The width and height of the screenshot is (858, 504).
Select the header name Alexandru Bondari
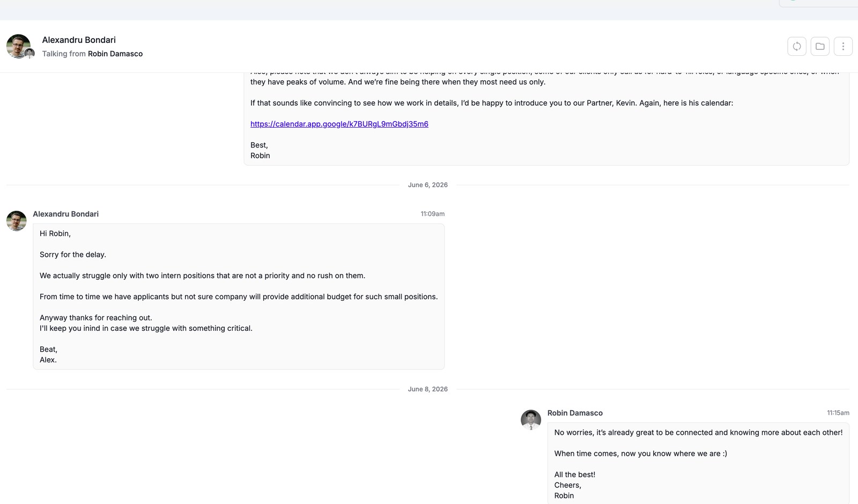pos(79,40)
